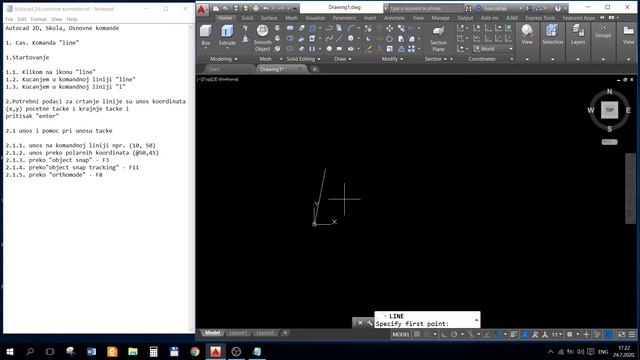Viewport: 640px width, 360px height.
Task: Select the Box solid tool
Action: click(206, 35)
